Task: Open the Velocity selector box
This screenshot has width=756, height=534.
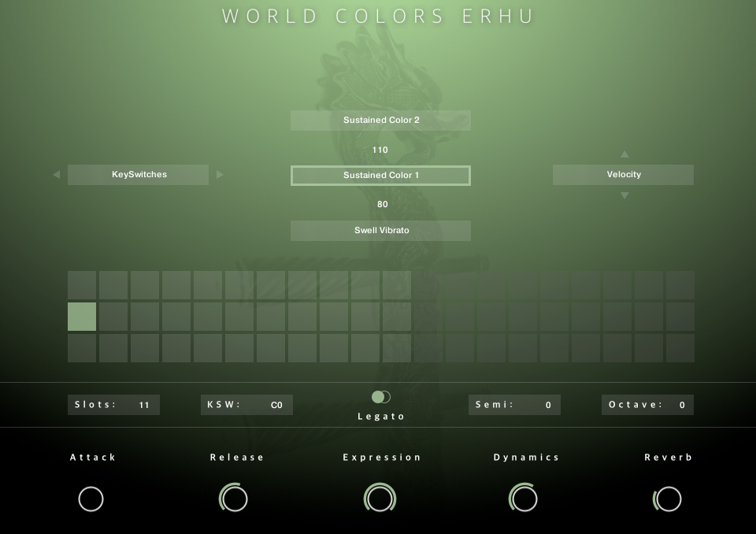Action: tap(623, 175)
